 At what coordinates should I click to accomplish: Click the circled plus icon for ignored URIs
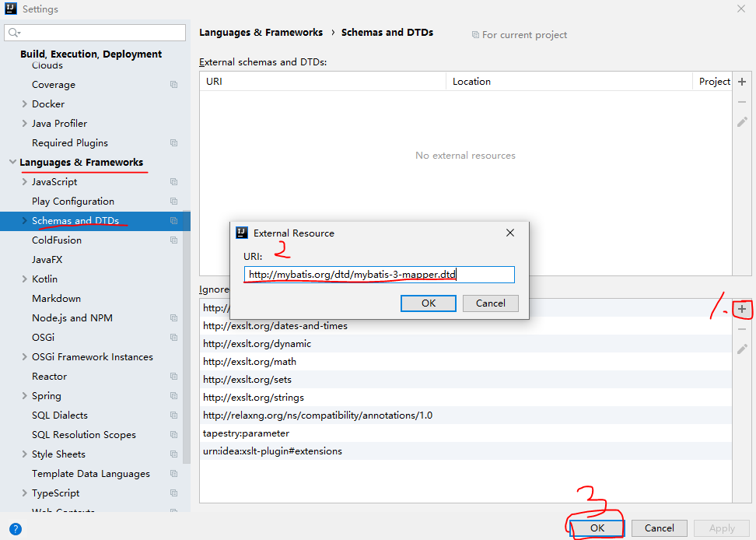click(741, 309)
